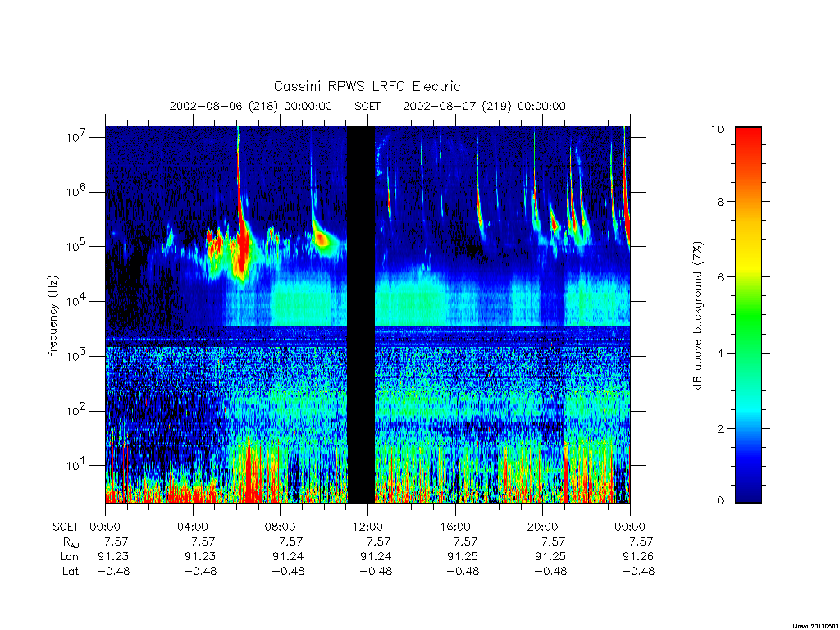
Task: Click the "dB above background (7%)" label
Action: coord(697,315)
